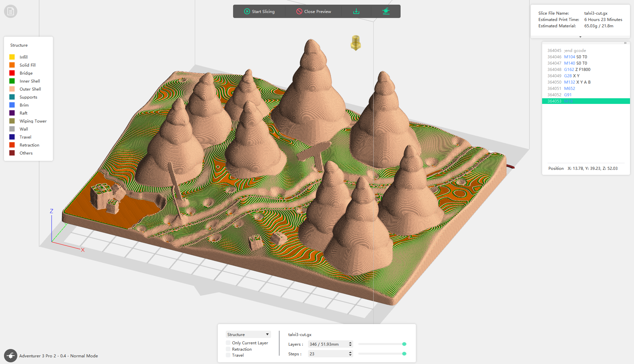Click the Inner Shell green legend icon
The height and width of the screenshot is (364, 634).
point(12,81)
